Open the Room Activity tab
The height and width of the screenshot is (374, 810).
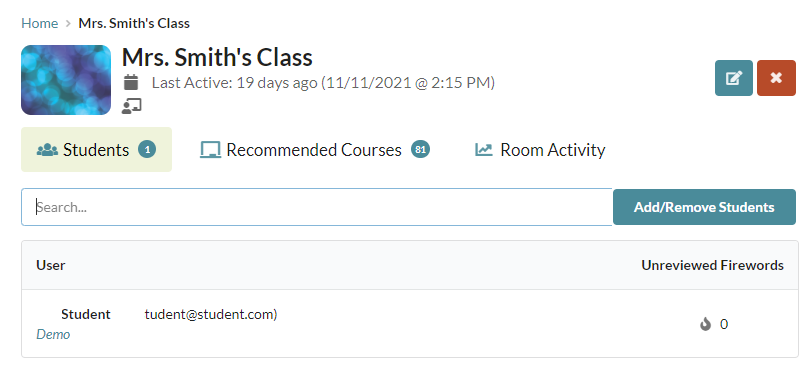tap(540, 150)
